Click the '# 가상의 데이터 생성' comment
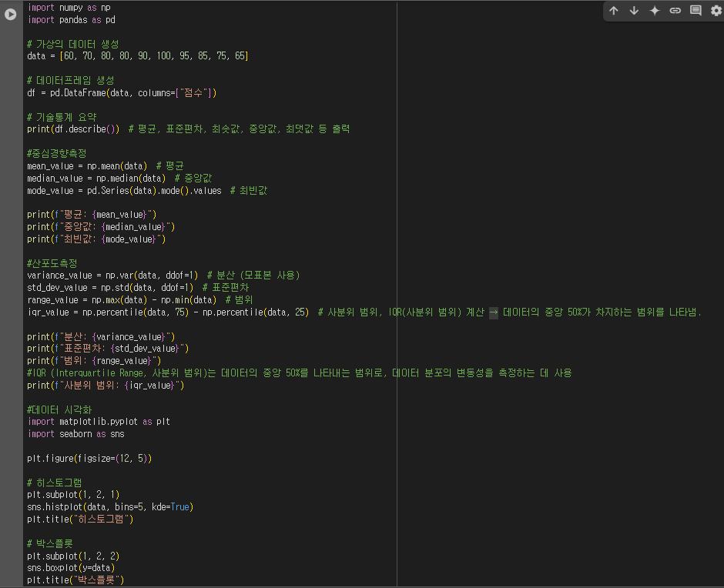724x588 pixels. pyautogui.click(x=73, y=44)
